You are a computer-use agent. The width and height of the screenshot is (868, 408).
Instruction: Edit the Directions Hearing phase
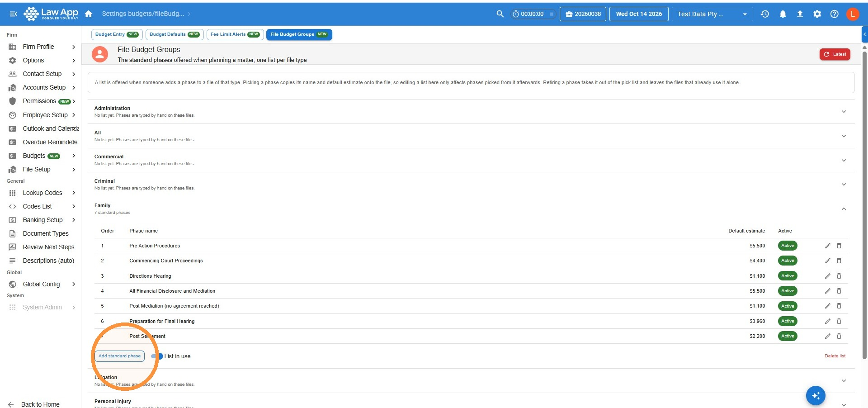[x=828, y=276]
